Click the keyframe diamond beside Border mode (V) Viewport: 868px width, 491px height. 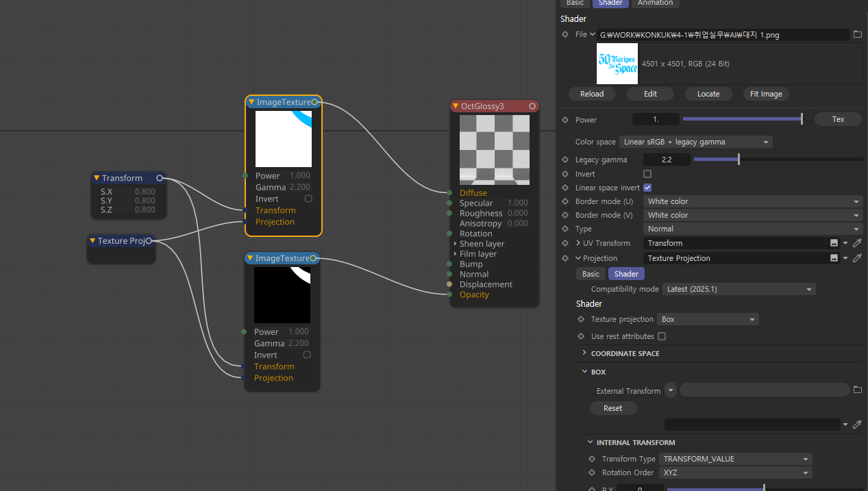(565, 215)
